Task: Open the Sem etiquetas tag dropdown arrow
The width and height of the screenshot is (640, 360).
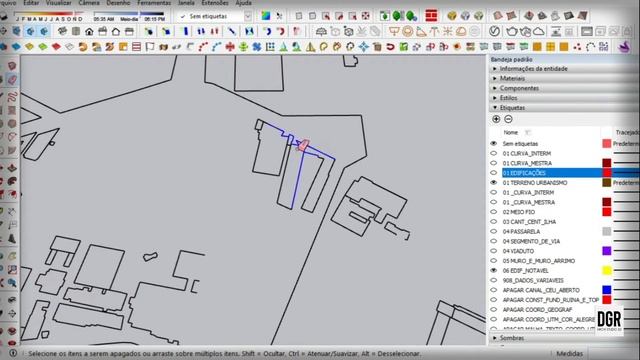Action: (248, 16)
